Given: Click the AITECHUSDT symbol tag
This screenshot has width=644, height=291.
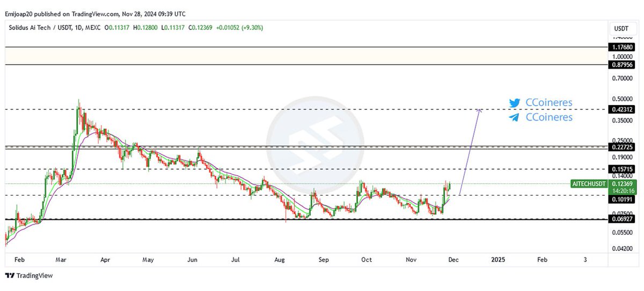Looking at the screenshot, I should click(x=589, y=184).
